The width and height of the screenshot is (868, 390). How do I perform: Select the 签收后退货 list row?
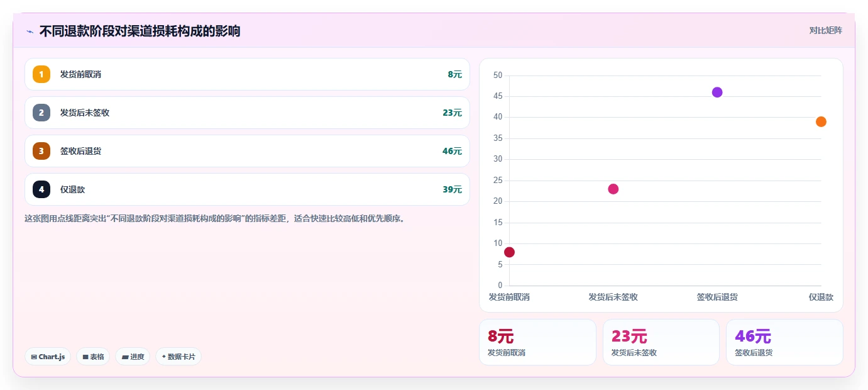click(x=247, y=151)
